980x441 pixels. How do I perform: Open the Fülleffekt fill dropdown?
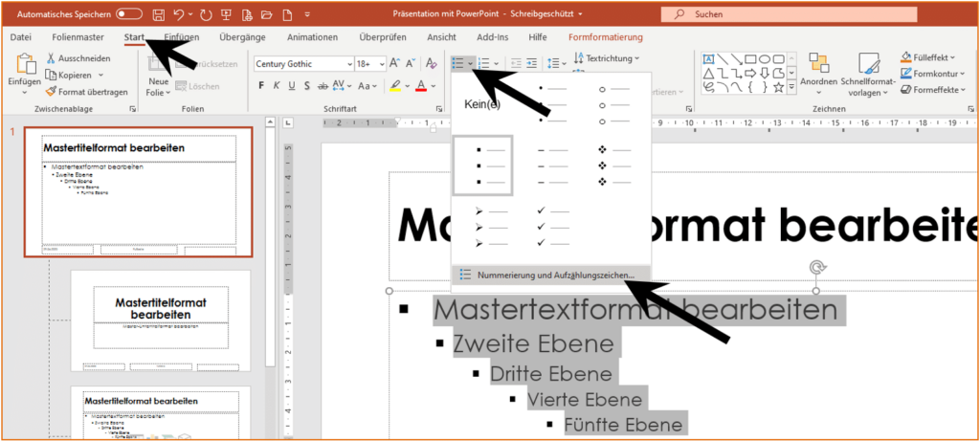[928, 57]
